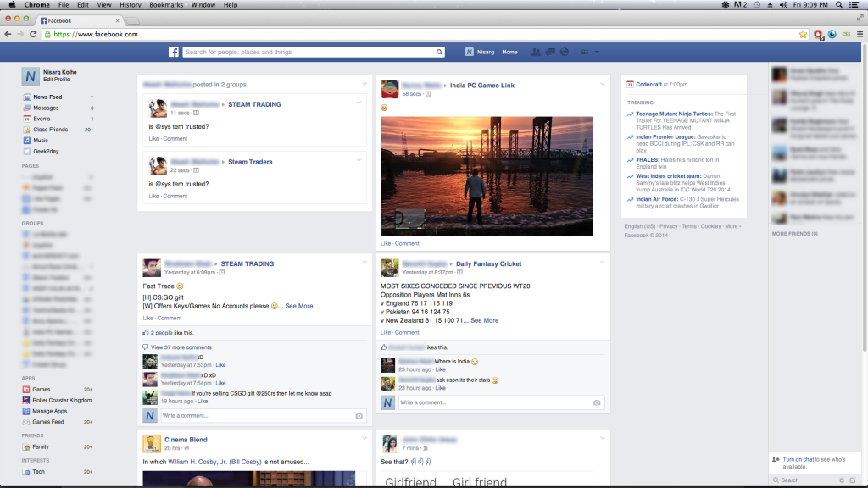Click Edit Profile under Nisarg Kolhe
This screenshot has width=868, height=488.
pyautogui.click(x=57, y=80)
